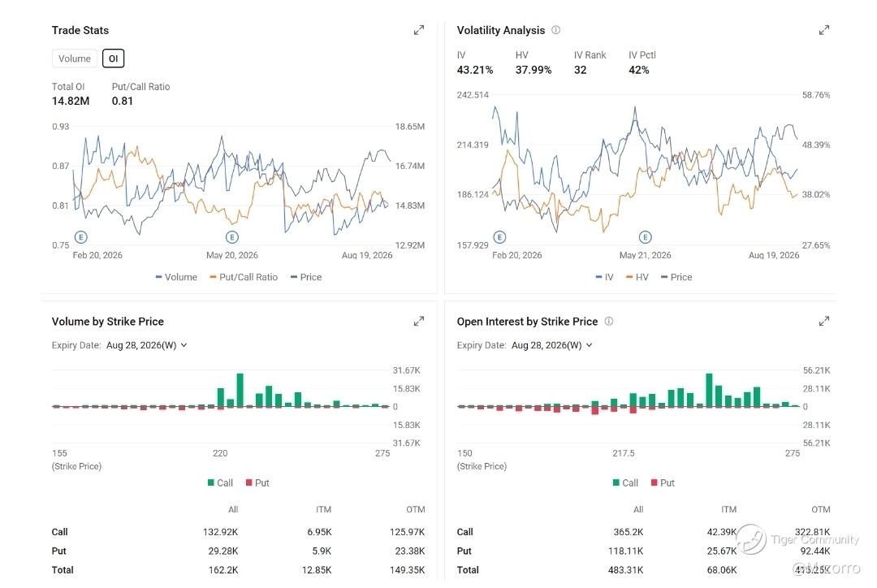Select the Call All open interest 365.2K
This screenshot has width=877, height=588.
pos(628,532)
